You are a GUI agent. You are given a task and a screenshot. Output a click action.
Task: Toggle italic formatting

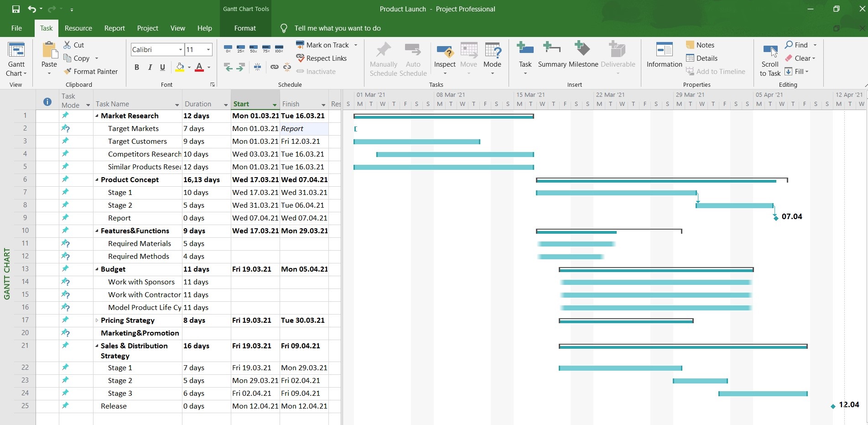pyautogui.click(x=149, y=67)
